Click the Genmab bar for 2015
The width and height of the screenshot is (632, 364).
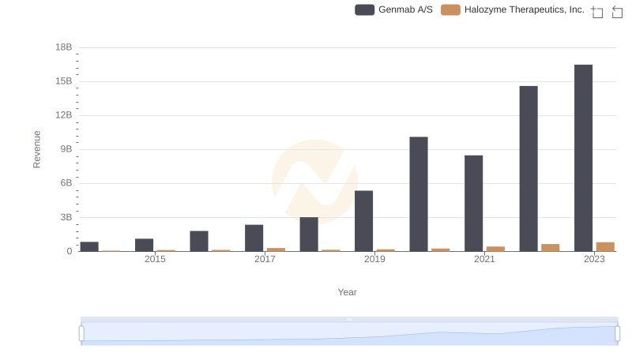144,245
